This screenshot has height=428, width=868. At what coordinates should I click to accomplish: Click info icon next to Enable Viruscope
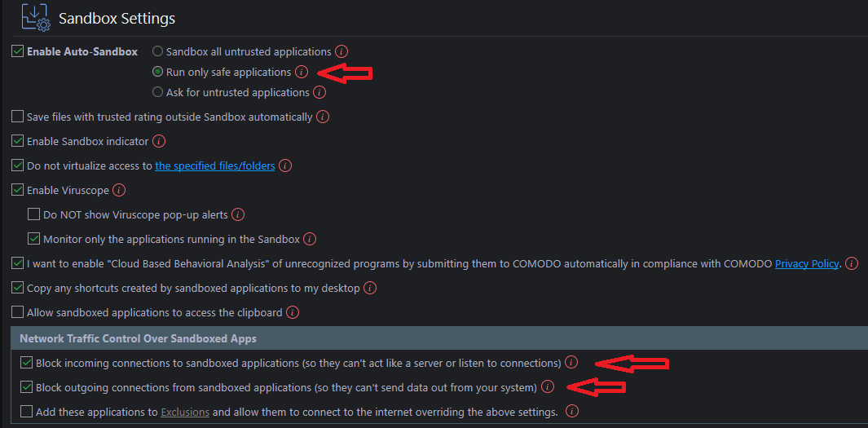[x=119, y=190]
